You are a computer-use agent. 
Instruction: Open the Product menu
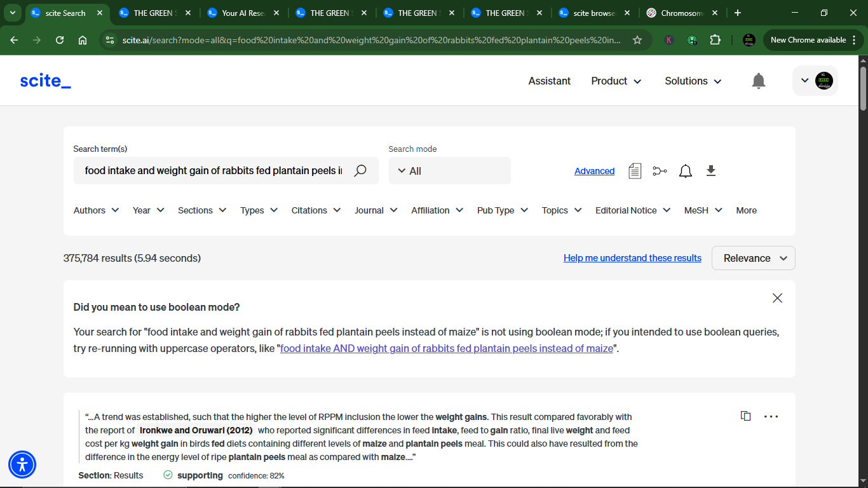point(616,81)
